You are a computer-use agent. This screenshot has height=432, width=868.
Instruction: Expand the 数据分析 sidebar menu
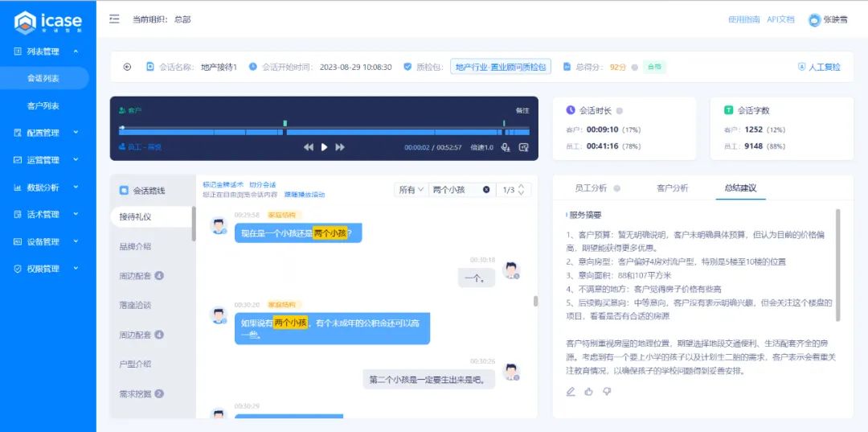[48, 187]
